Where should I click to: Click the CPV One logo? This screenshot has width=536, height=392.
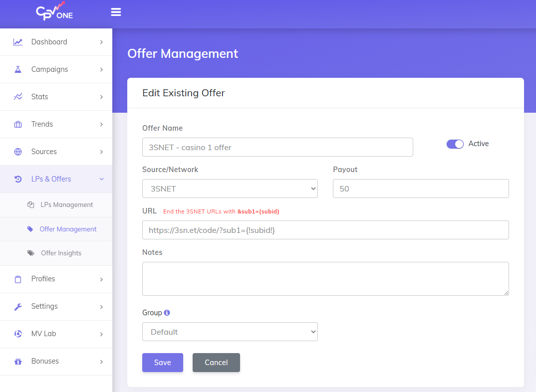(x=55, y=12)
